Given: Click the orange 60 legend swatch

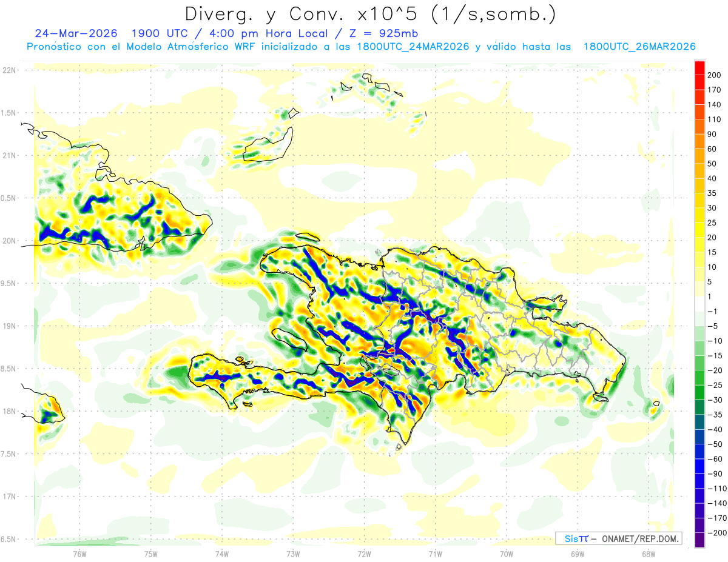Looking at the screenshot, I should [x=699, y=141].
